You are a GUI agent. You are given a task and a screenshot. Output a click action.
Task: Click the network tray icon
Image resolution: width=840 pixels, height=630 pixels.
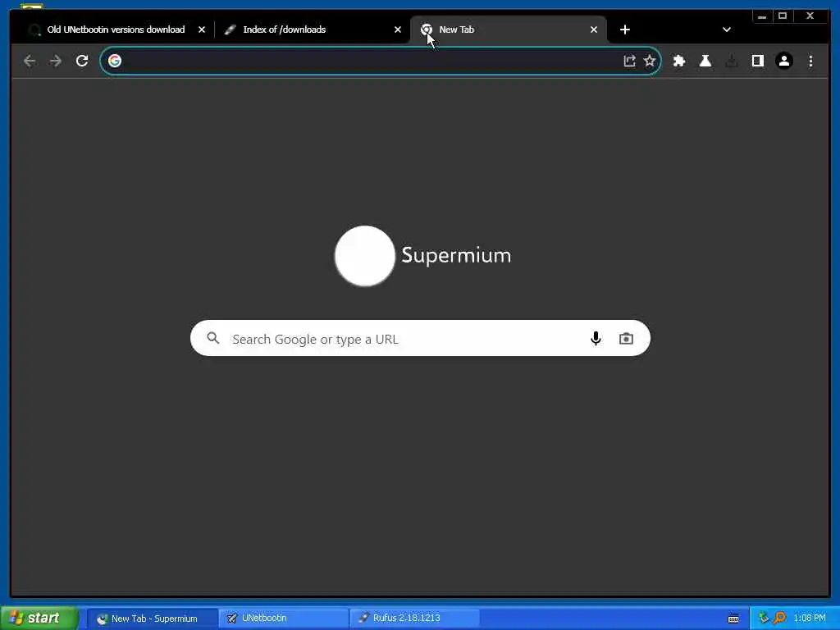[x=764, y=619]
